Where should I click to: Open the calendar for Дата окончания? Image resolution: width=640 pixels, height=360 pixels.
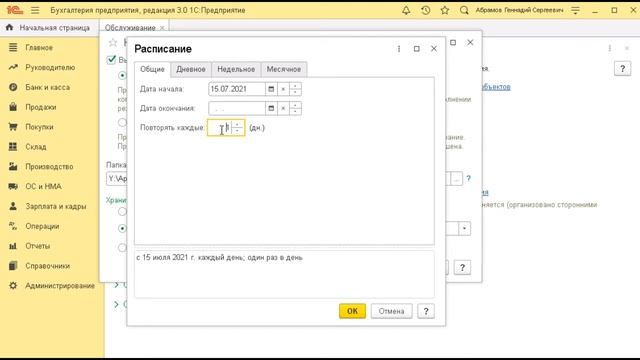271,108
